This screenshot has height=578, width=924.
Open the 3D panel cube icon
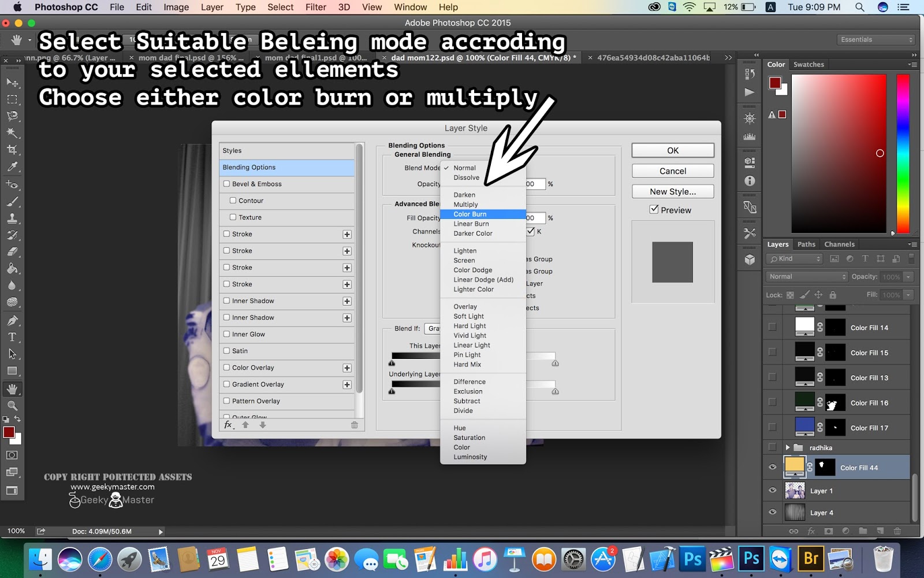(x=750, y=260)
